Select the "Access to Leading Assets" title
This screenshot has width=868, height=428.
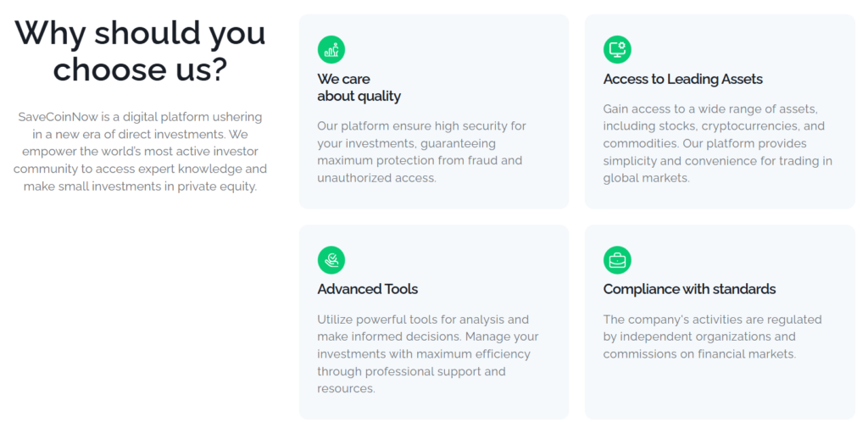click(682, 79)
